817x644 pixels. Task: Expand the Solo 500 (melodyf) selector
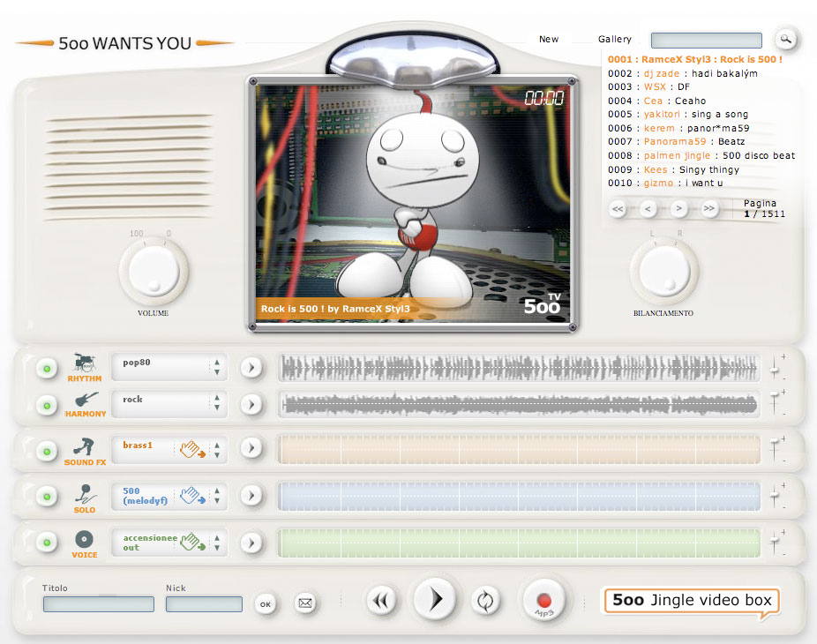coord(217,497)
